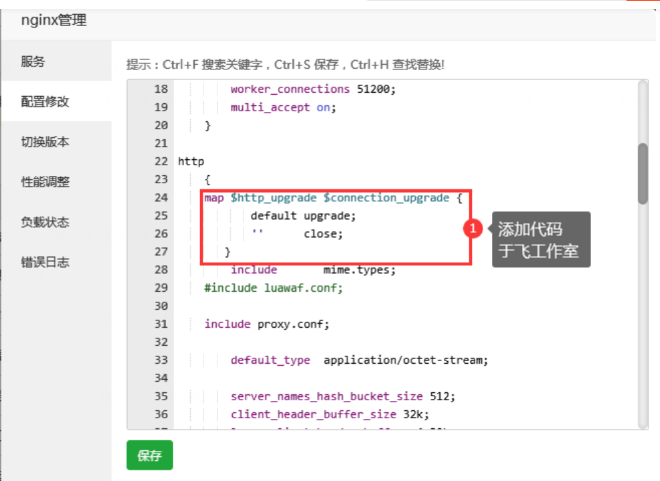The width and height of the screenshot is (660, 481).
Task: Click the 'map $http_upgrade $connection_upgrade' line
Action: pos(332,198)
